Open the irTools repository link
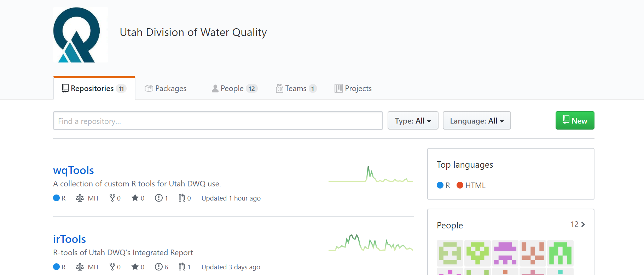The image size is (644, 275). 70,239
